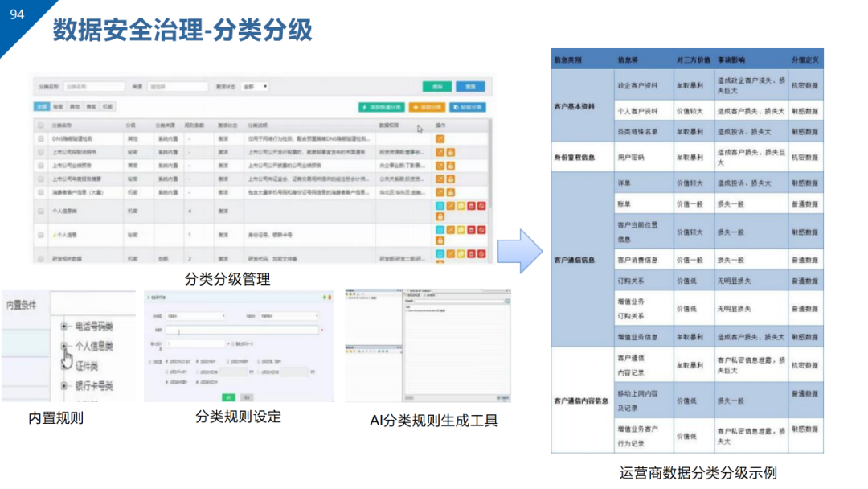
Task: Tick the checkbox for the 研发相关数据 row
Action: click(x=41, y=259)
